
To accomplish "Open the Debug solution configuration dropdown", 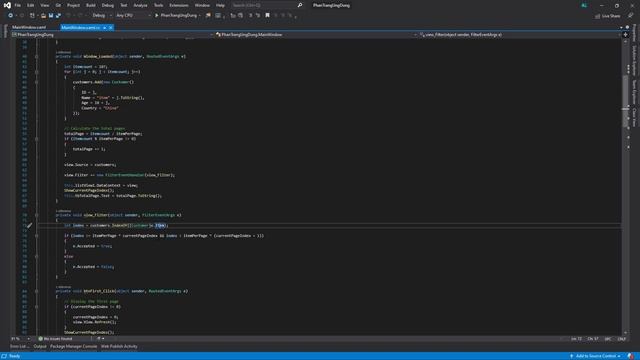I will pyautogui.click(x=102, y=16).
